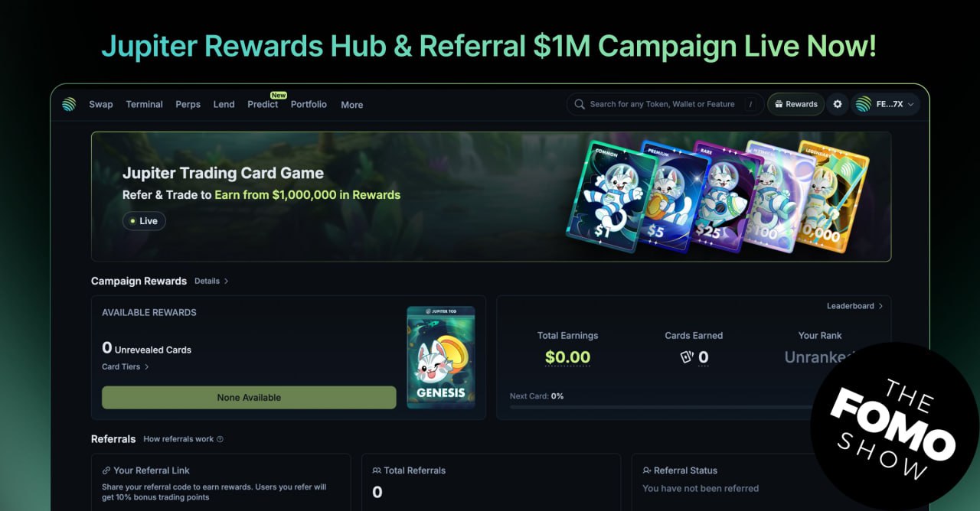Expand the More navigation menu

pyautogui.click(x=352, y=105)
